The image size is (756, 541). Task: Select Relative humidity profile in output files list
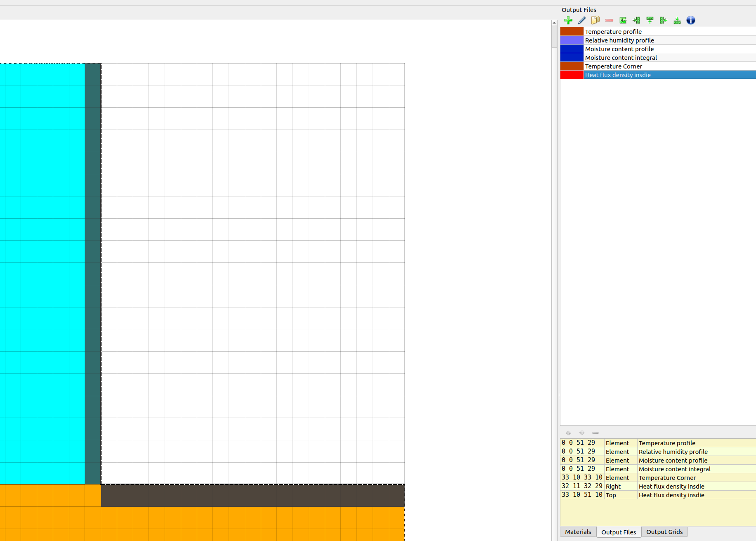(x=670, y=40)
